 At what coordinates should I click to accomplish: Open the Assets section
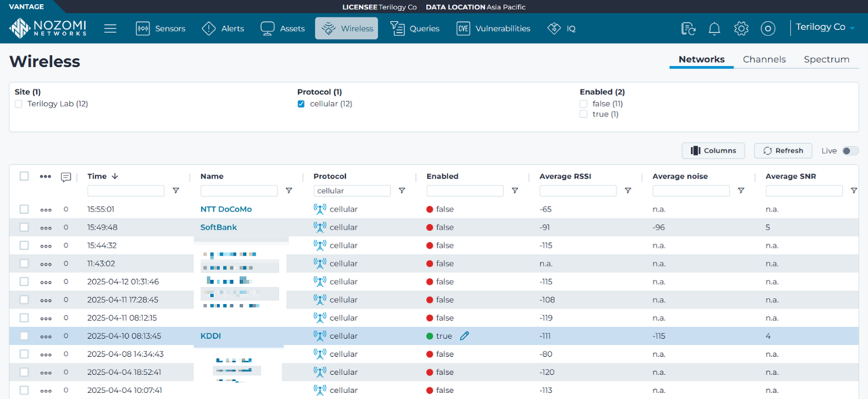click(x=283, y=29)
